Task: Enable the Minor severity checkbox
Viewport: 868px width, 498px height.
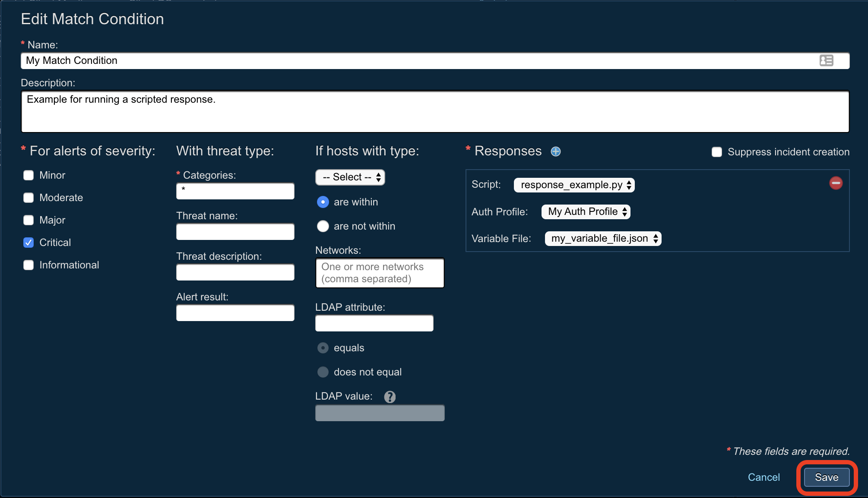Action: pos(29,175)
